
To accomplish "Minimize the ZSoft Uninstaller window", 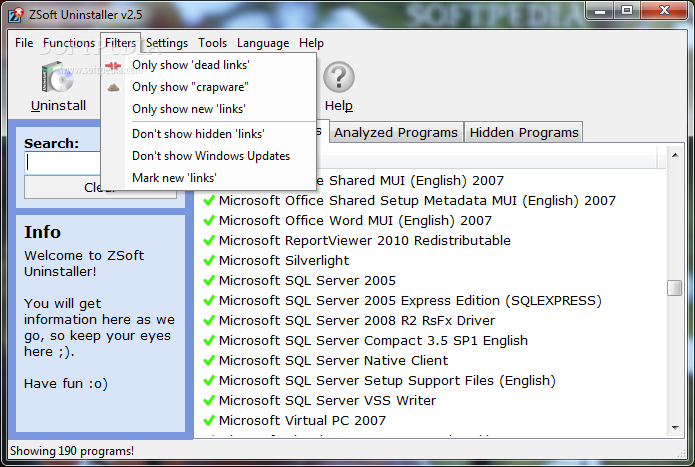I will [x=600, y=11].
